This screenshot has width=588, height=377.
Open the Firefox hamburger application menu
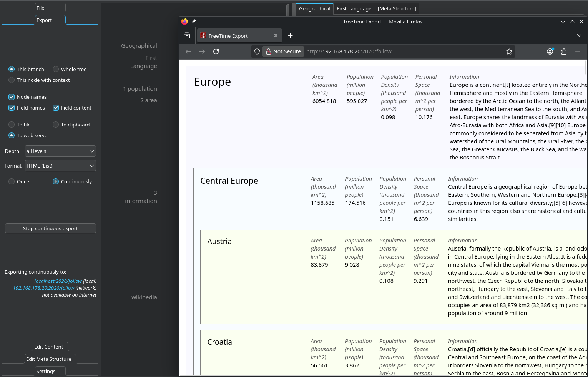tap(577, 51)
